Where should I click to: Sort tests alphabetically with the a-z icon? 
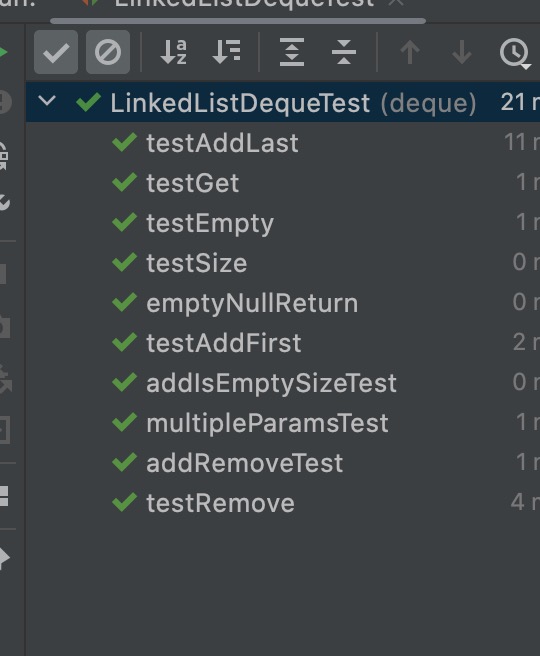tap(173, 52)
